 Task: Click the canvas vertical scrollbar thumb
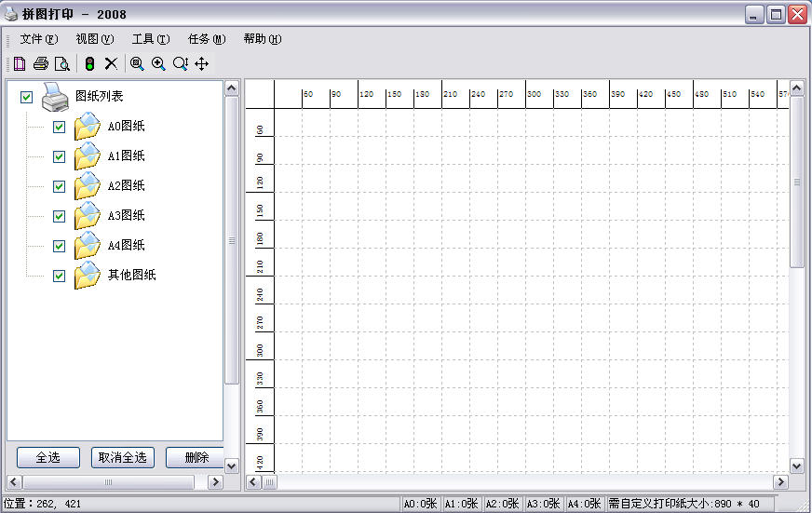pos(796,182)
